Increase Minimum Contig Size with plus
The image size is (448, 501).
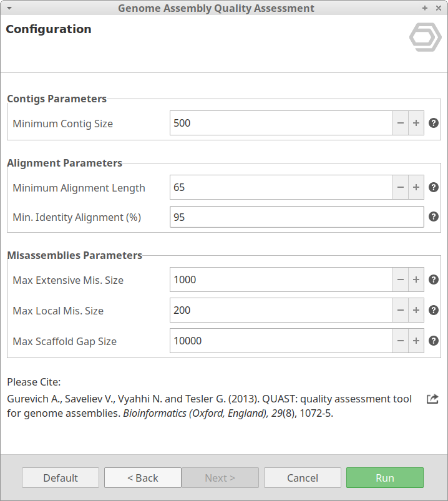point(416,124)
